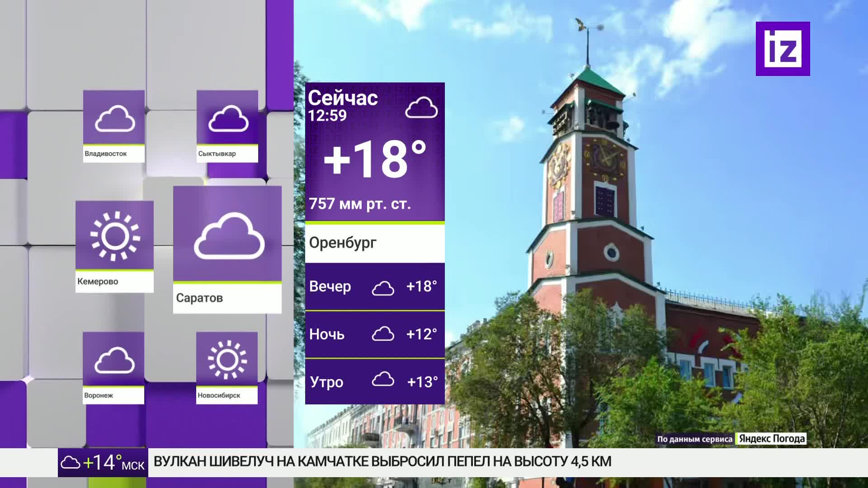
Task: Click the Vladivostok cloud weather icon
Action: point(115,118)
